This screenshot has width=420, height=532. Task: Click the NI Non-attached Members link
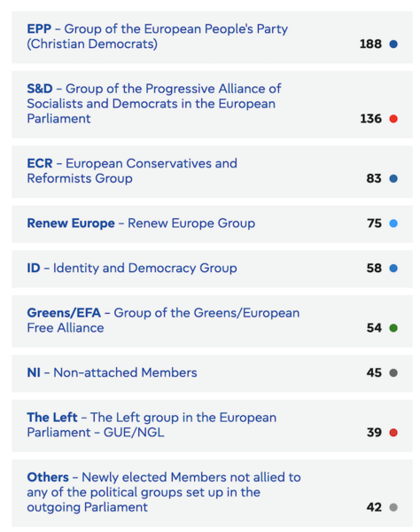[112, 372]
